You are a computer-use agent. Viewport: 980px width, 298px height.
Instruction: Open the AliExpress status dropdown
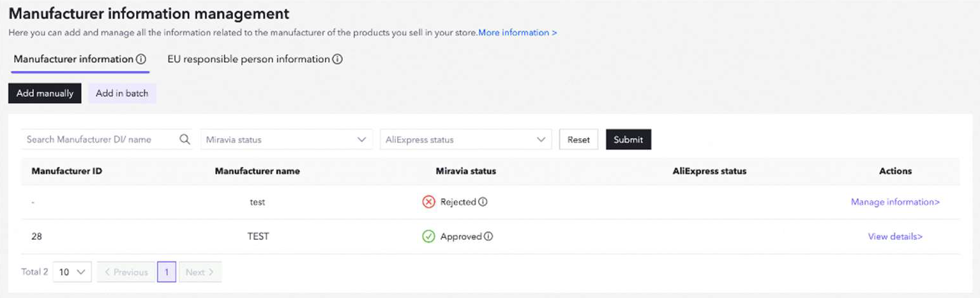pyautogui.click(x=465, y=139)
